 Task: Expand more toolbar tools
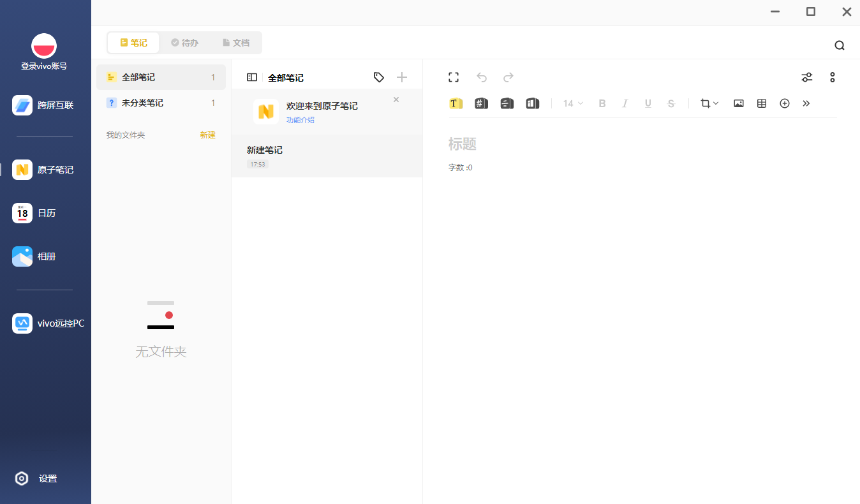coord(806,103)
